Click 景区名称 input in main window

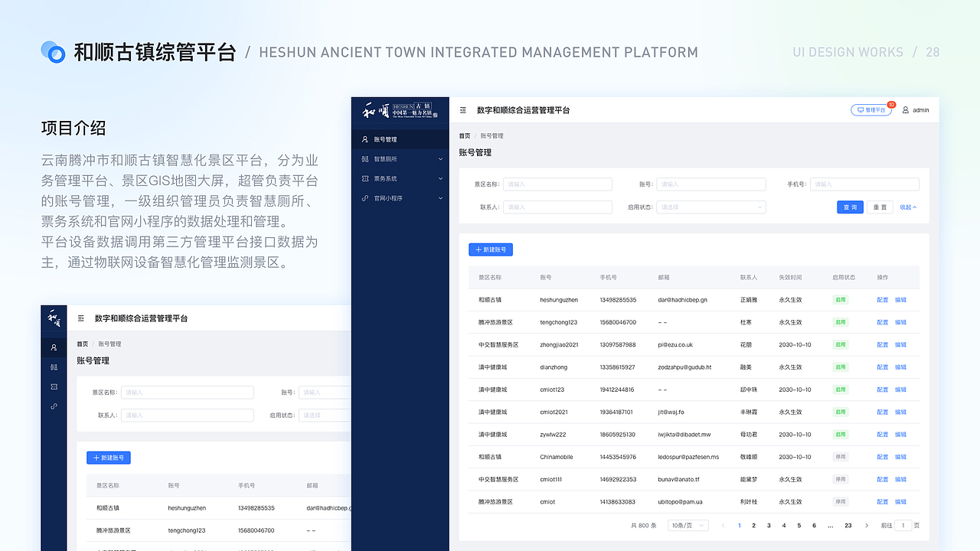tap(557, 184)
